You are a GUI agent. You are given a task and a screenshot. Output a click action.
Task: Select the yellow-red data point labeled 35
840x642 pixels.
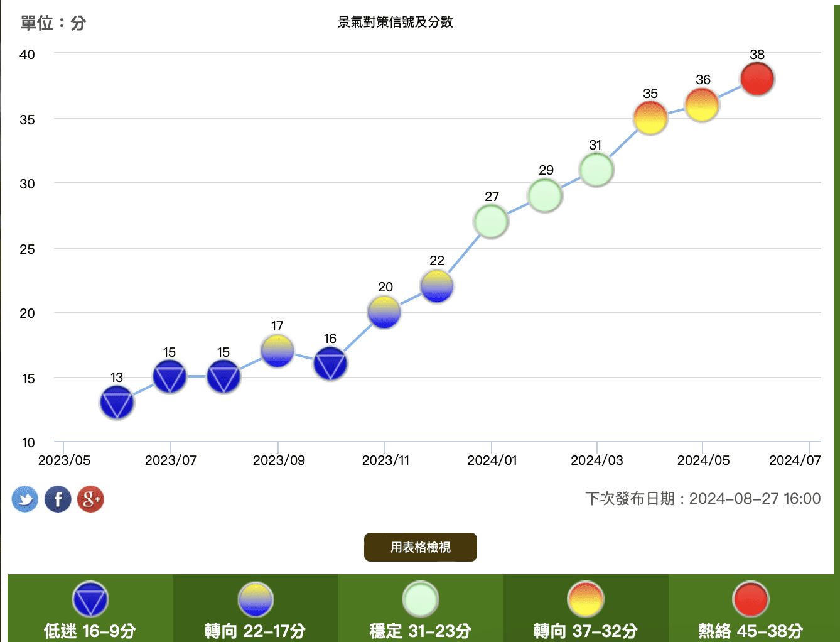(x=650, y=118)
